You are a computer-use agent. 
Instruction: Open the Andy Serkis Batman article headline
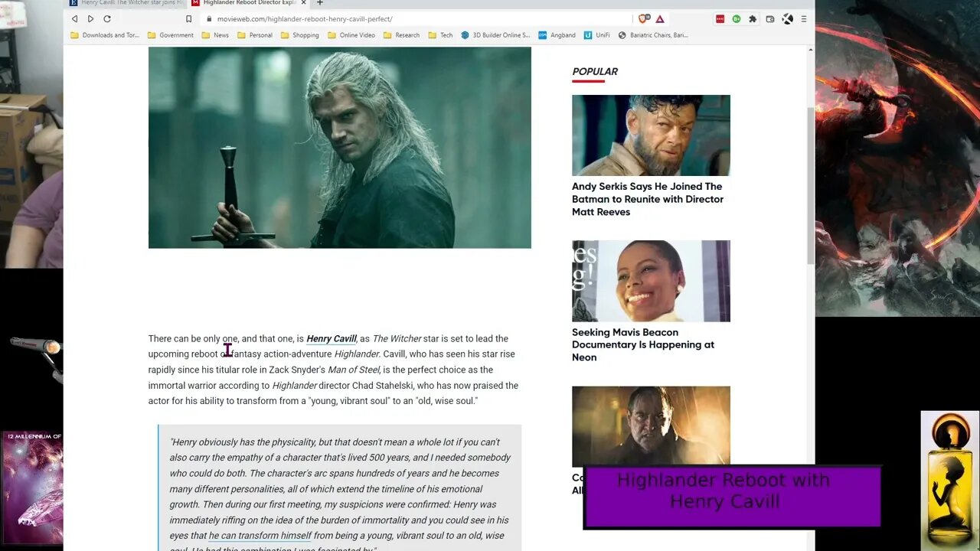(x=648, y=199)
